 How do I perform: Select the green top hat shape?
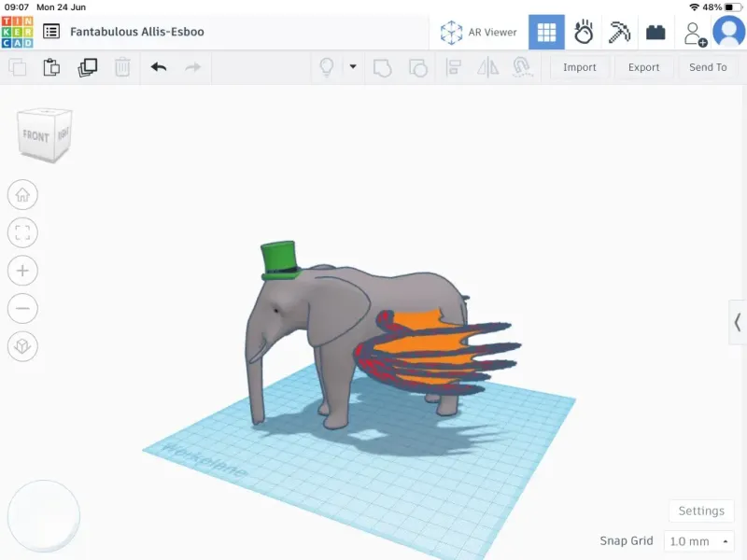click(280, 260)
